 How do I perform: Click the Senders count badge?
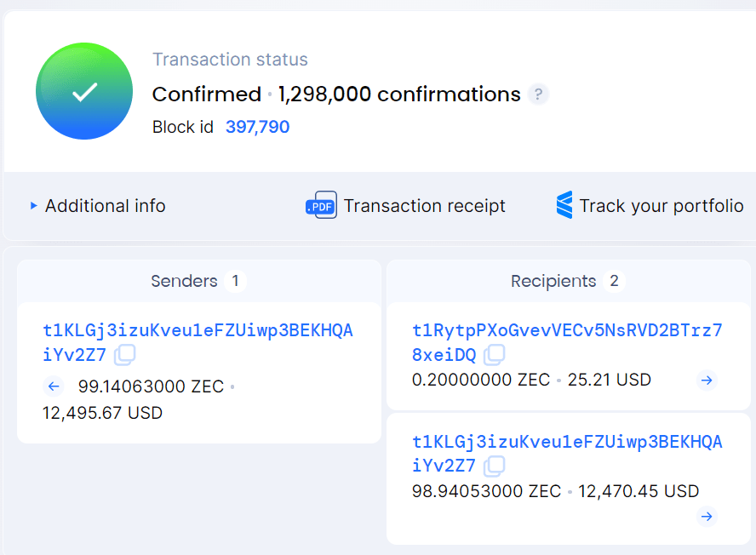click(235, 281)
